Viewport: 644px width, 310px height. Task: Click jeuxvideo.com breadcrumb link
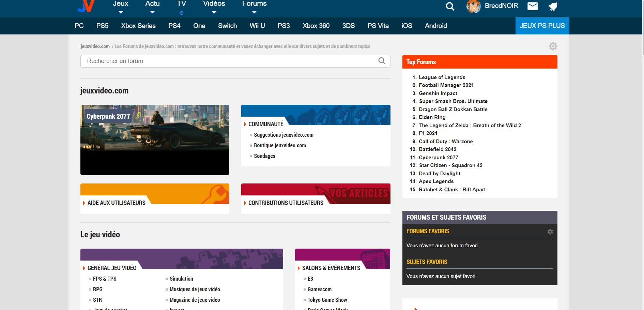coord(95,46)
